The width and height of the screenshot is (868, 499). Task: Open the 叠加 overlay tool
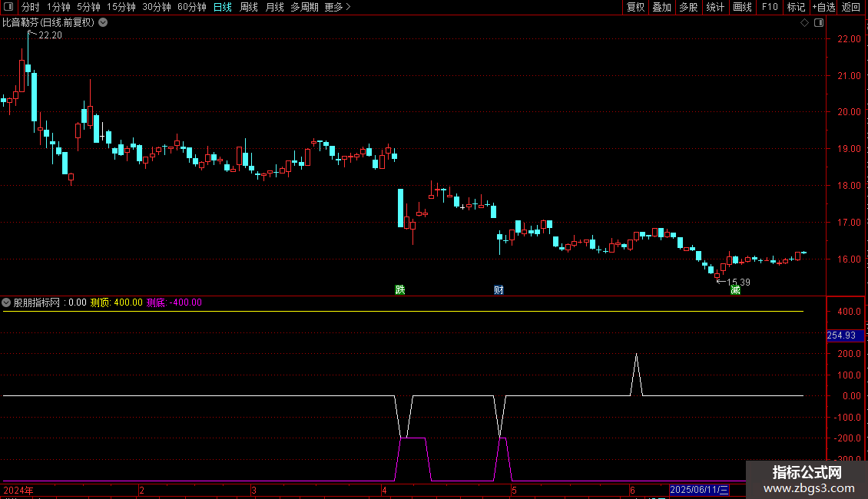click(x=661, y=8)
